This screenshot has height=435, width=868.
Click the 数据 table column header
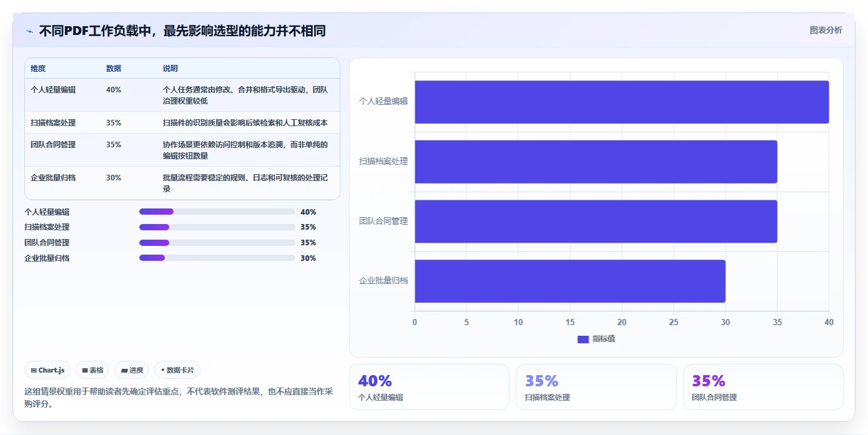pos(114,69)
